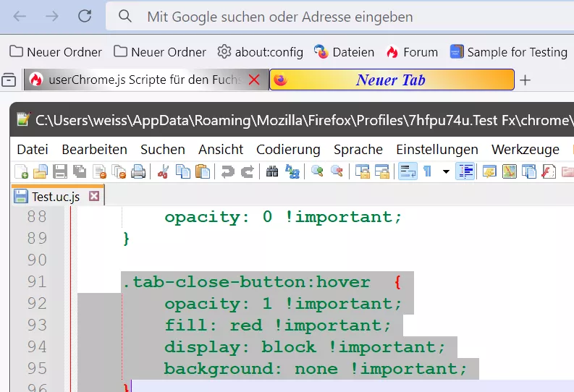The width and height of the screenshot is (574, 392).
Task: Reload the page with the refresh icon
Action: coord(85,16)
